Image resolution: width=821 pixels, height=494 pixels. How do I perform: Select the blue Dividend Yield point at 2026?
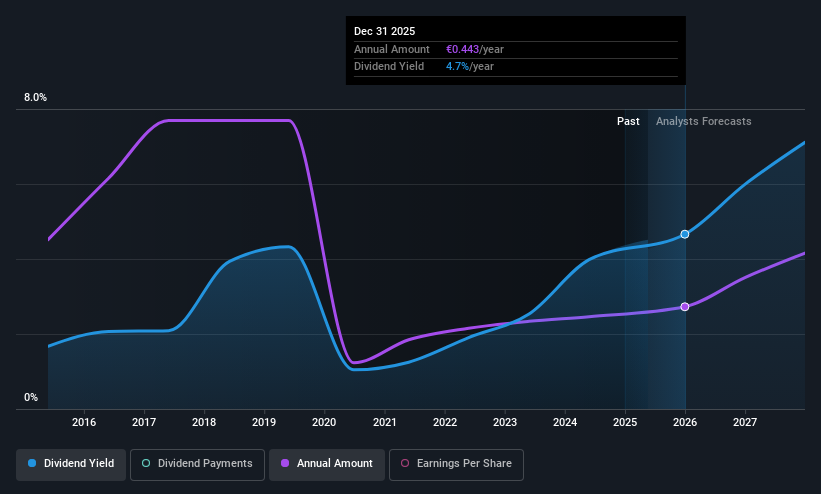point(685,234)
